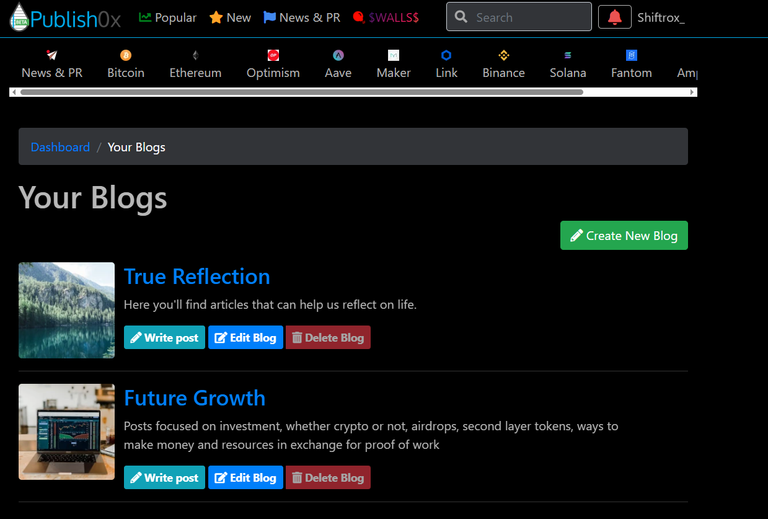Open the Shiftrox_ user menu
Viewport: 768px width, 519px height.
[661, 18]
